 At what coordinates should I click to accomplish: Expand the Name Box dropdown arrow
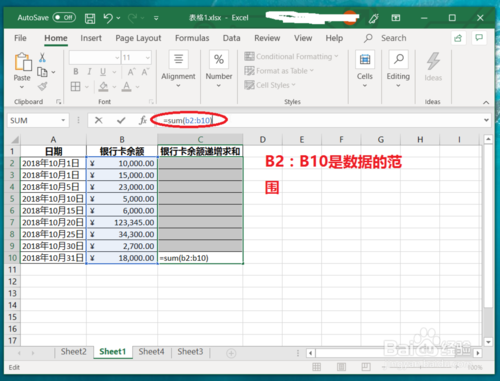[x=63, y=120]
